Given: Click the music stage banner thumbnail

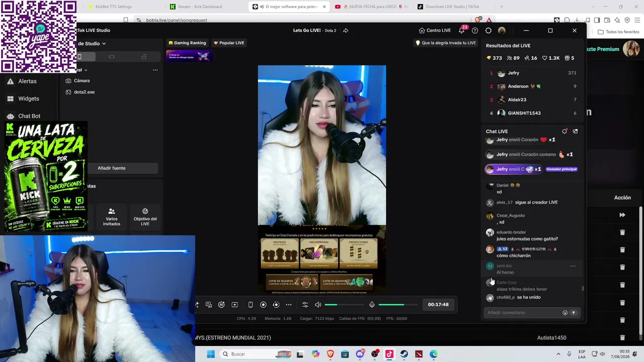Looking at the screenshot, I should click(x=188, y=56).
